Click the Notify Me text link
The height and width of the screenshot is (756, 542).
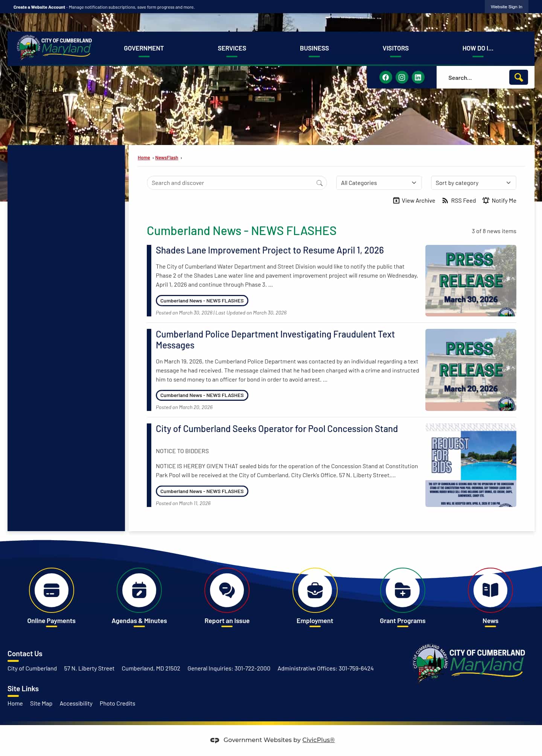coord(504,201)
